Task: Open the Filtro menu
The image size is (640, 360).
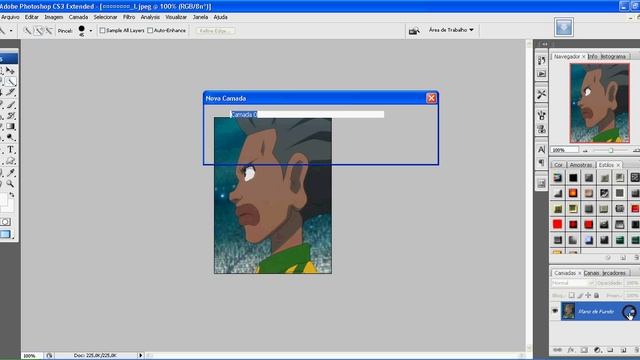Action: [x=129, y=17]
